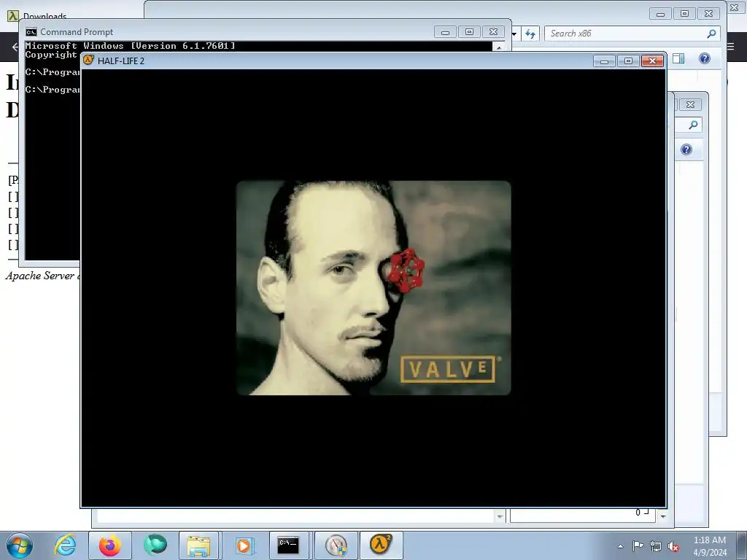
Task: Close the Command Prompt window
Action: pos(494,32)
